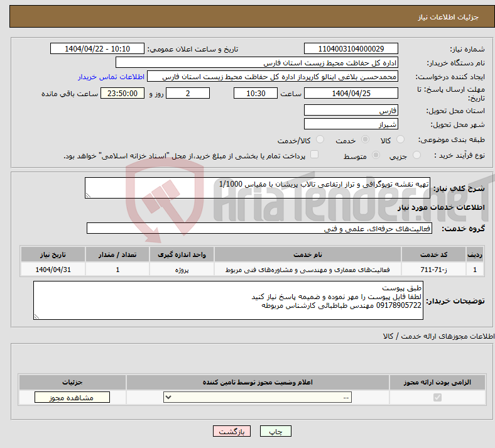Click the need date cell 1404/04/31
495x448 pixels.
click(x=53, y=270)
